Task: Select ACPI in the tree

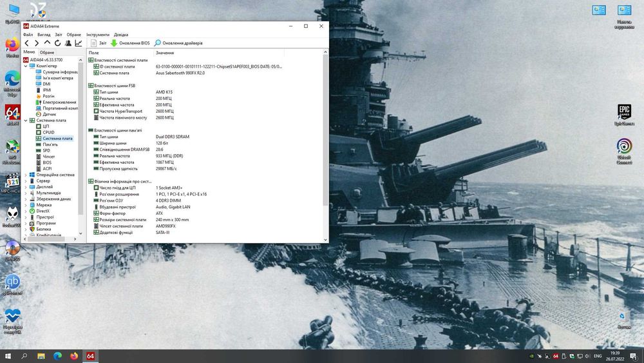Action: tap(47, 168)
